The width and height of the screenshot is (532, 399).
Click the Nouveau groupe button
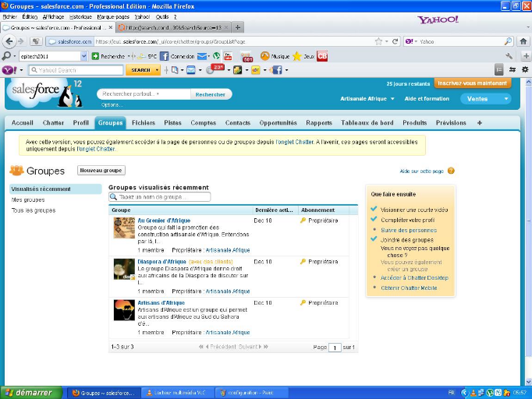tap(101, 170)
